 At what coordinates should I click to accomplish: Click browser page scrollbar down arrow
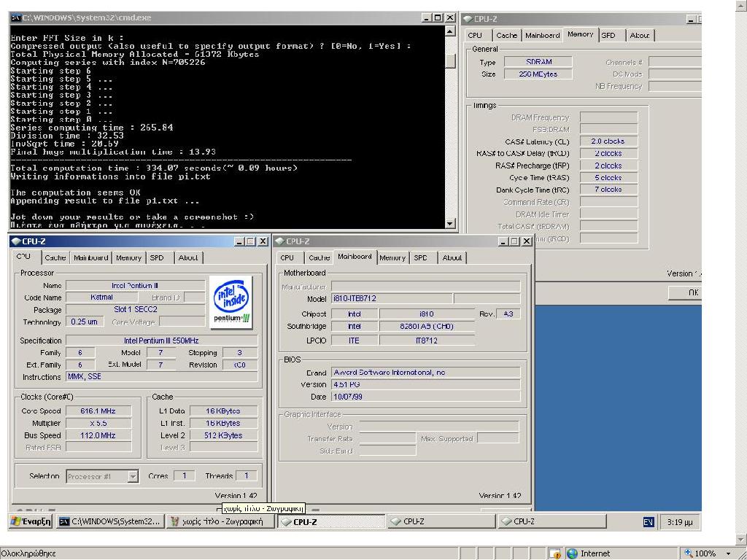point(742,539)
